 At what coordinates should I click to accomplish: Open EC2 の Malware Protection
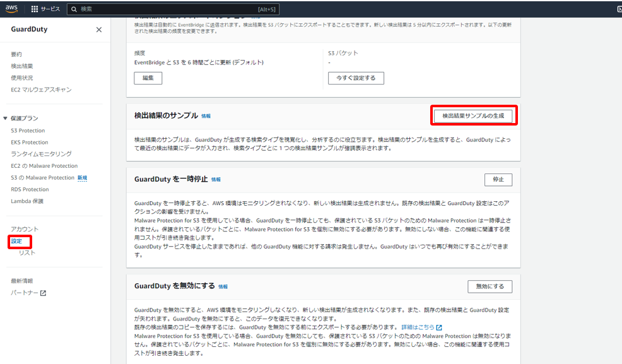coord(44,166)
